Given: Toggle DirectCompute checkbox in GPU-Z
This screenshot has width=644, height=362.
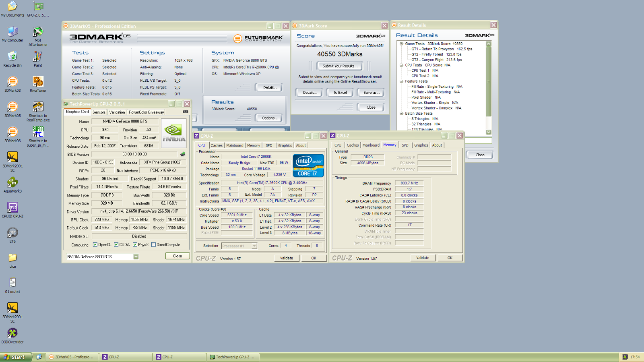Looking at the screenshot, I should point(153,244).
